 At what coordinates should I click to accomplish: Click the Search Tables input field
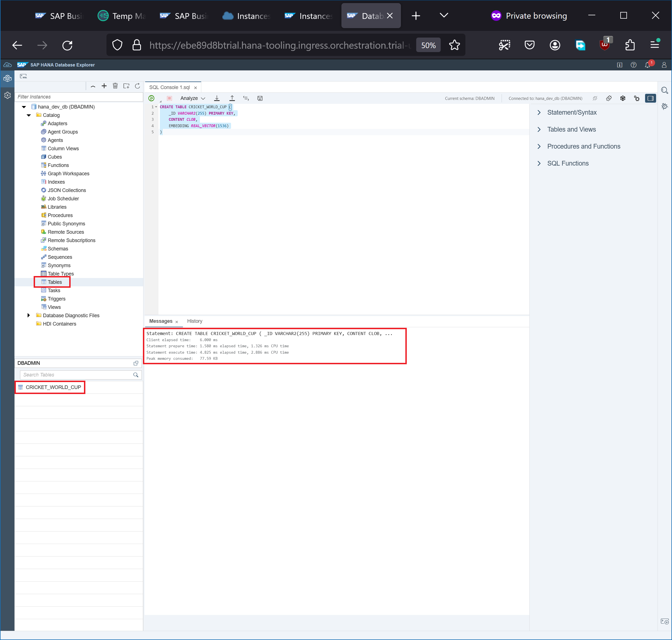(x=77, y=375)
